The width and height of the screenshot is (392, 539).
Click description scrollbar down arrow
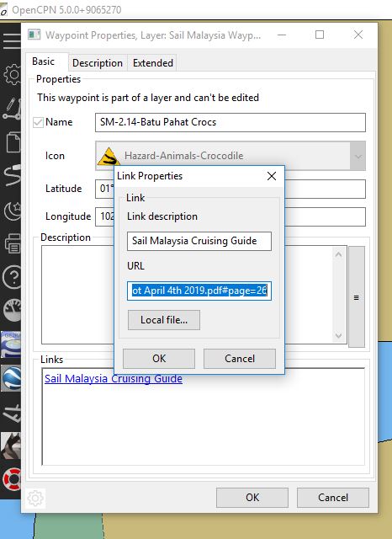(x=338, y=335)
